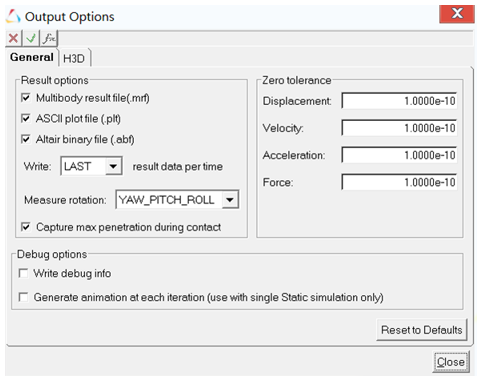Click the Close button
The width and height of the screenshot is (479, 378).
451,362
